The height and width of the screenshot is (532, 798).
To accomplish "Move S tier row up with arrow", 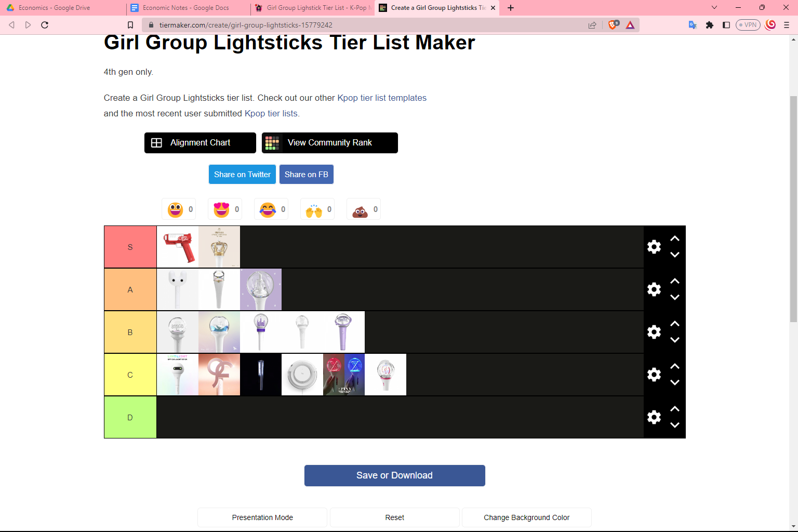I will coord(675,238).
